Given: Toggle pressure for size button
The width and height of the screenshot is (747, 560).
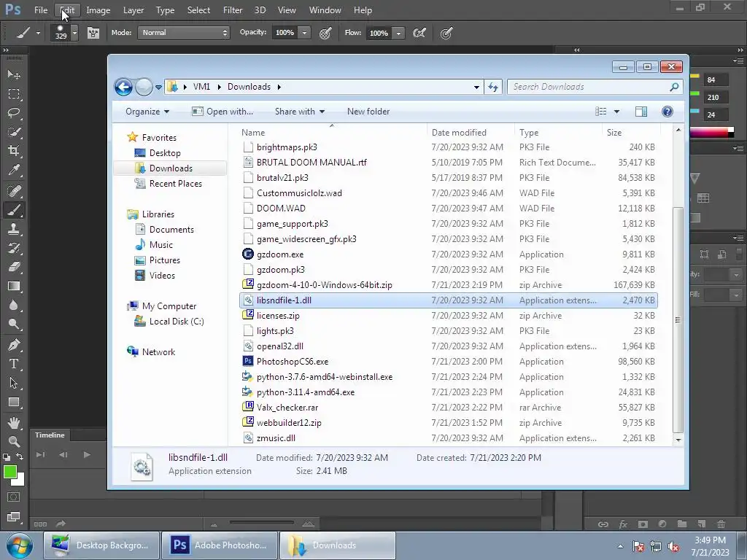Looking at the screenshot, I should tap(446, 33).
